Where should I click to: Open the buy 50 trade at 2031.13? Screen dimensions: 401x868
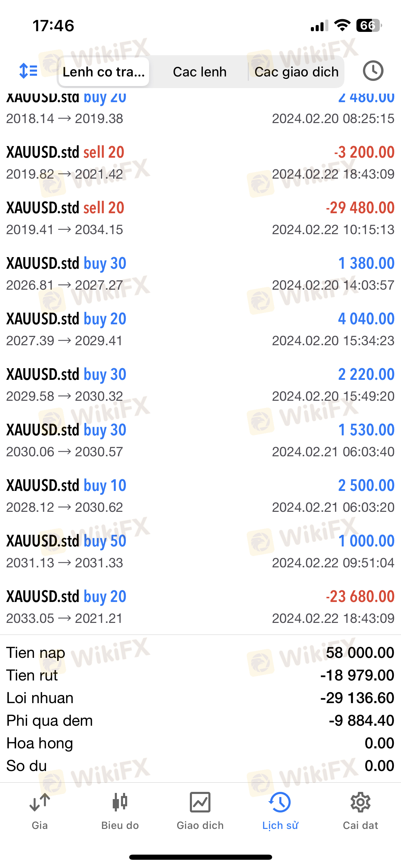click(200, 552)
